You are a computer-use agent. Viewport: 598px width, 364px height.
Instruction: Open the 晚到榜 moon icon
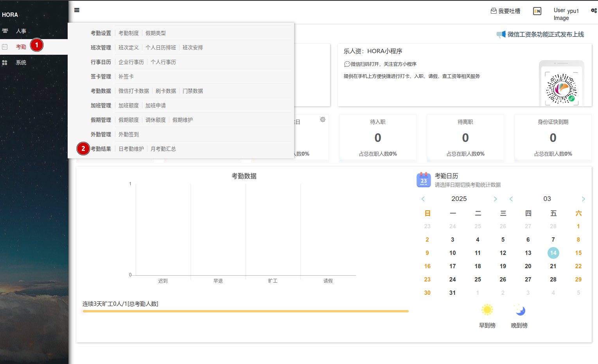tap(520, 310)
